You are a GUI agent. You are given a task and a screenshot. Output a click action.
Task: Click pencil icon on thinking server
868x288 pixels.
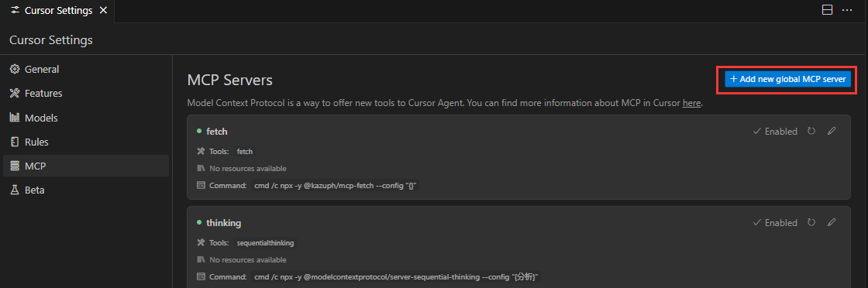tap(832, 222)
